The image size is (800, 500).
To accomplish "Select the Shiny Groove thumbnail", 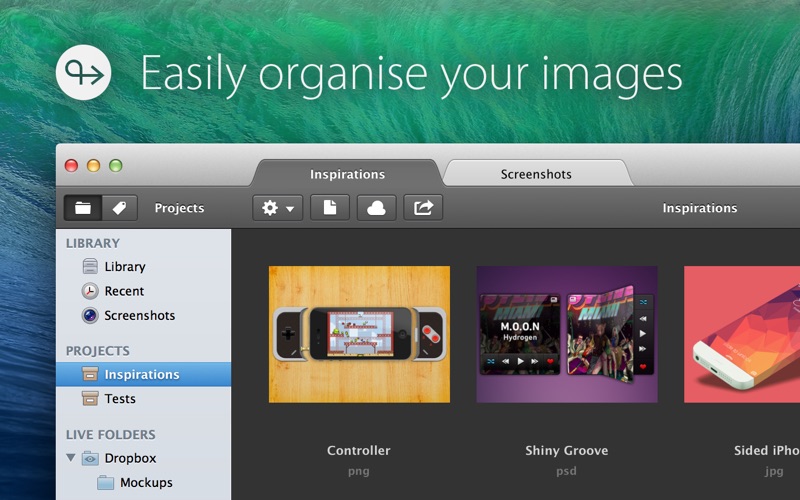I will [567, 334].
